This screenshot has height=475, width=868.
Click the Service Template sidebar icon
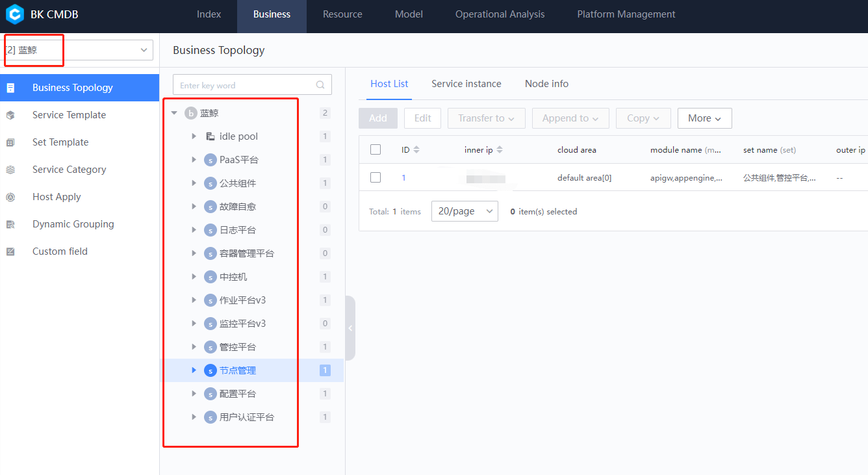pyautogui.click(x=10, y=115)
